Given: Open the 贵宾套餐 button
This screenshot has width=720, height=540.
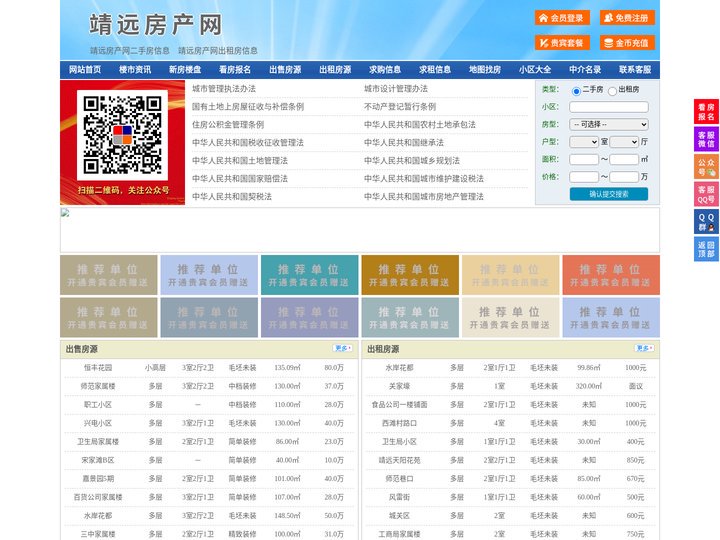Looking at the screenshot, I should (562, 43).
